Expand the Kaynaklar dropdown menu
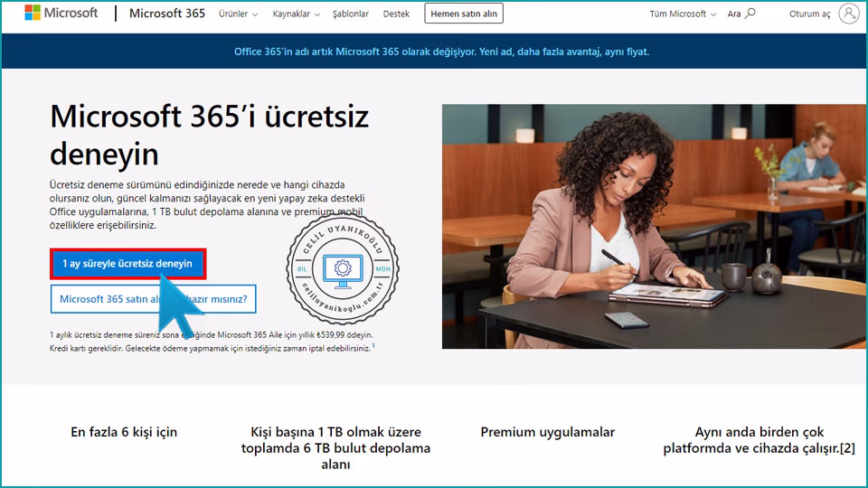The image size is (868, 488). (x=297, y=14)
